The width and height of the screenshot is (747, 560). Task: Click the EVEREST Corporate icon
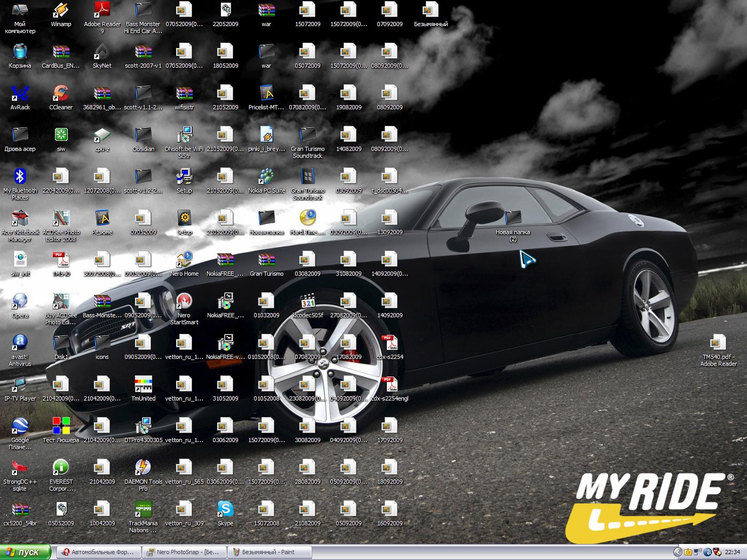pos(61,468)
